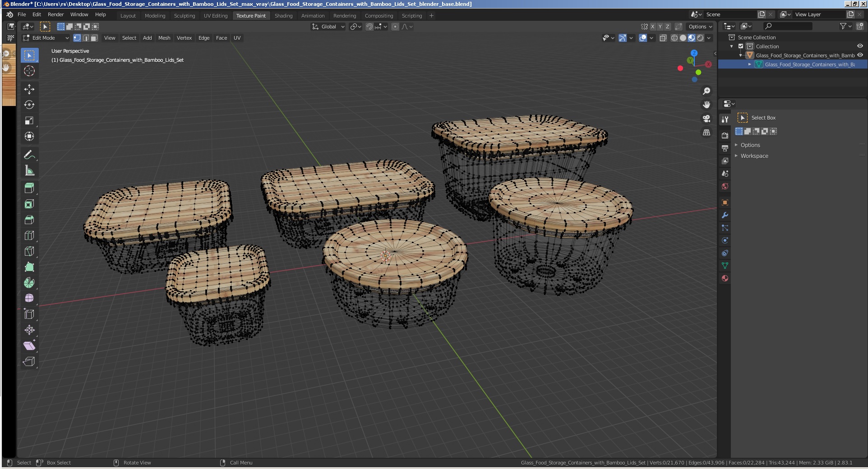Hide Collection with eye icon
Image resolution: width=868 pixels, height=469 pixels.
tap(860, 46)
